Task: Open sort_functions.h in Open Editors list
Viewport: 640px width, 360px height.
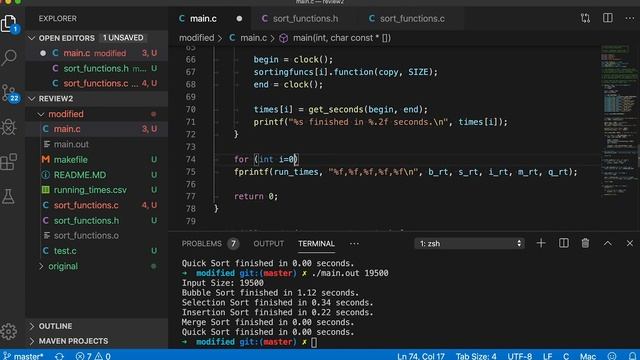Action: point(96,68)
